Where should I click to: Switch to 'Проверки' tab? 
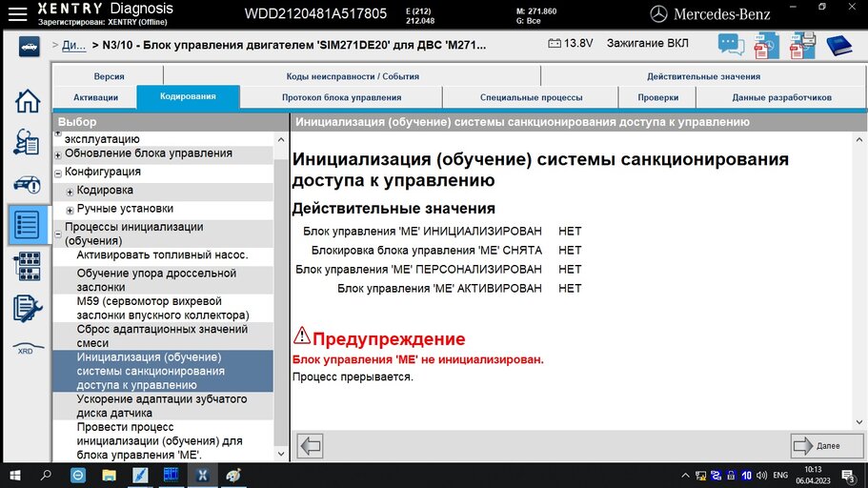[657, 97]
